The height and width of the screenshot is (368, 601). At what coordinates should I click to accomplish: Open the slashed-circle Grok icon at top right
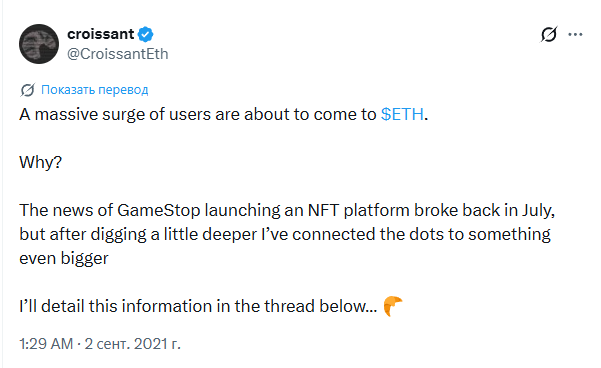548,34
